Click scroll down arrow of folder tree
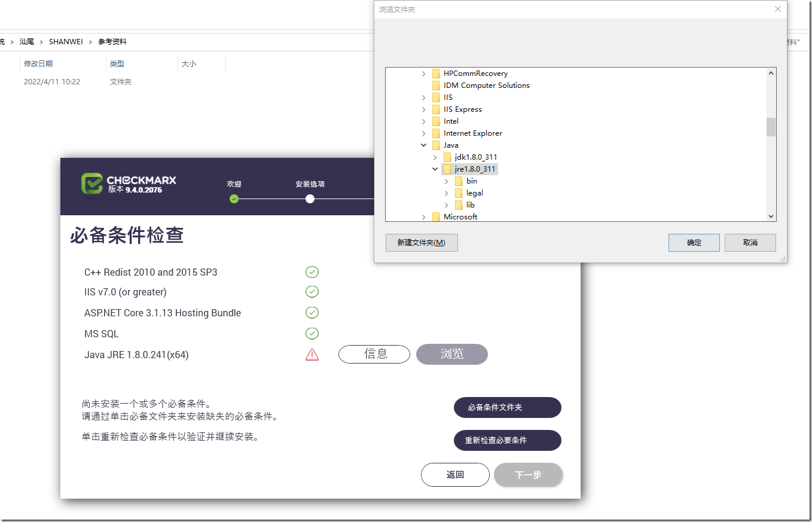The image size is (812, 522). click(771, 216)
